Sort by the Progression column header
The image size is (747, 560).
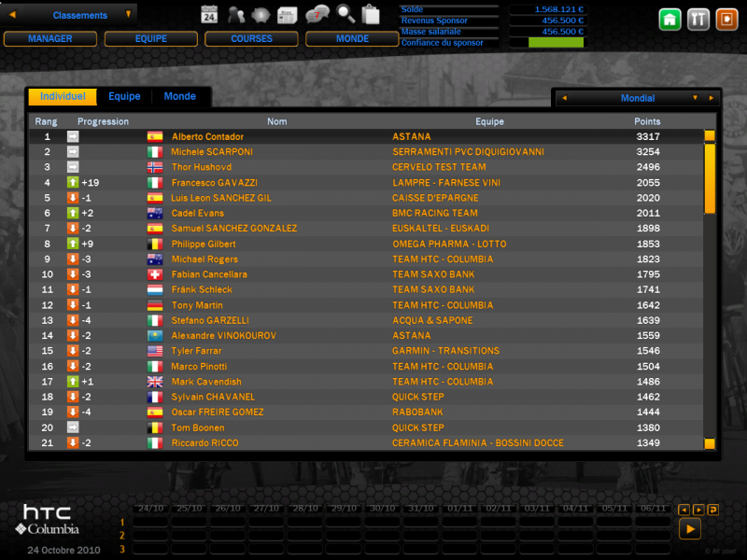tap(103, 121)
